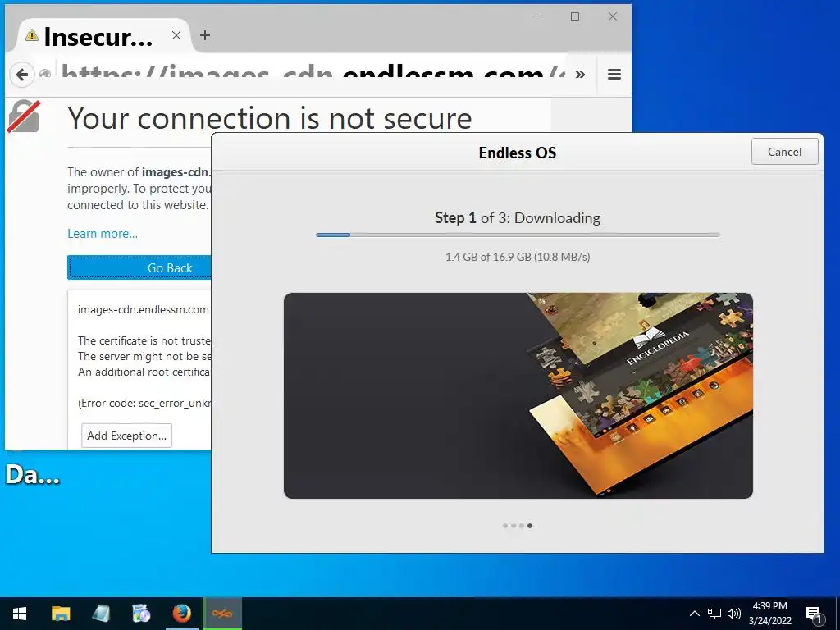Switch to Firefox in the taskbar
The image size is (840, 630).
click(x=181, y=614)
